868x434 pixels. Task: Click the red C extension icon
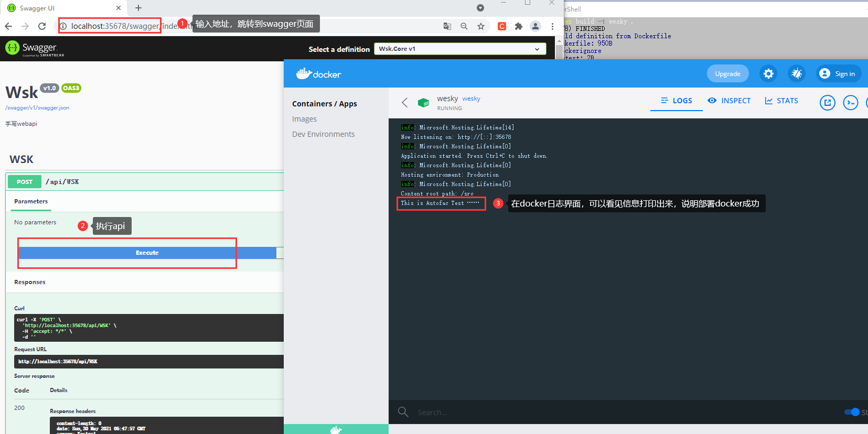pos(502,26)
